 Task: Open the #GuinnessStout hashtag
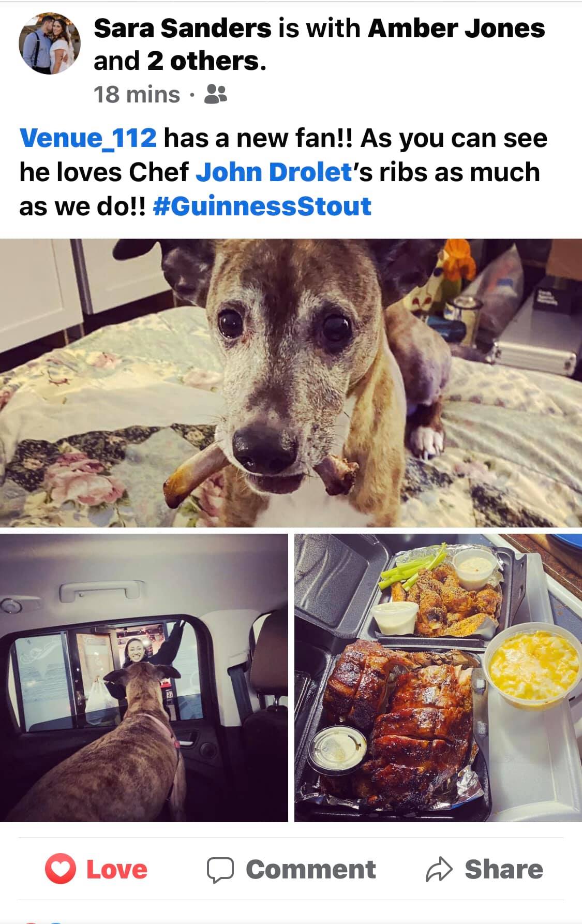pos(262,206)
